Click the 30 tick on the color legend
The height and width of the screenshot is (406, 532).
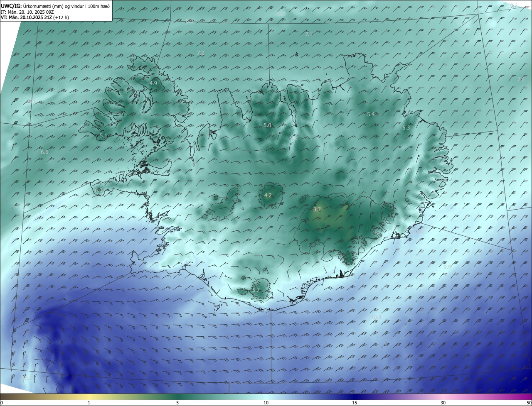443,403
